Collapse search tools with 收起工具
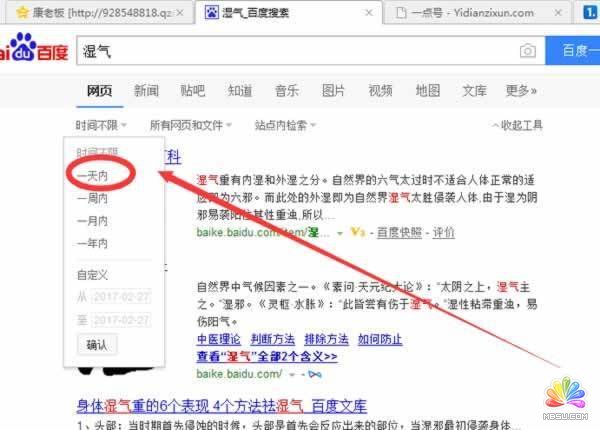Screen dimensions: 600x430 coord(519,125)
